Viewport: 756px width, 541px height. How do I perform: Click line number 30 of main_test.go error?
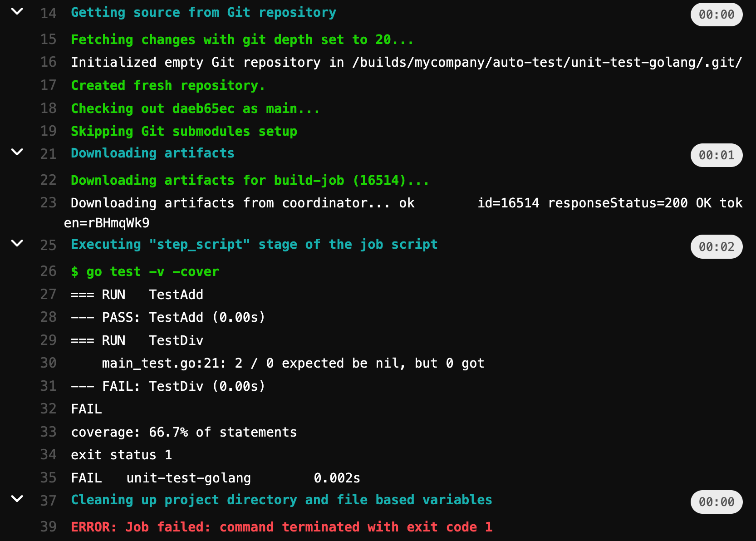pyautogui.click(x=48, y=363)
